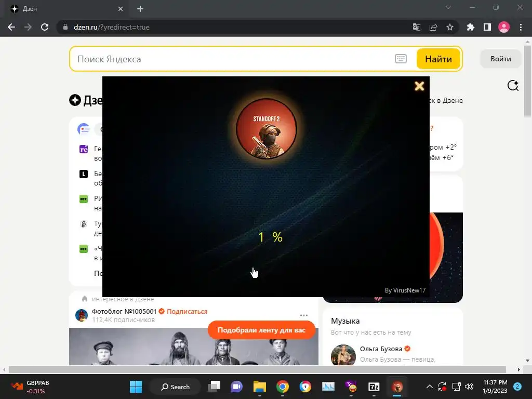This screenshot has width=532, height=399.
Task: Click the Музыка section heading
Action: (345, 321)
